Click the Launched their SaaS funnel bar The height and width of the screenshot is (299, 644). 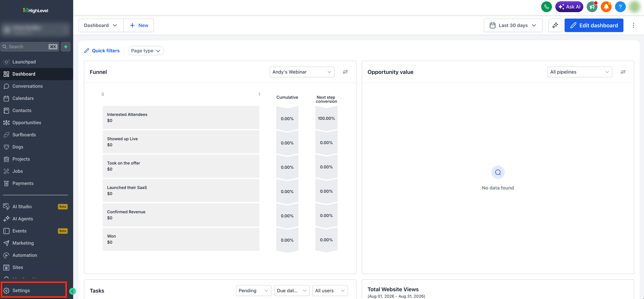tap(181, 190)
